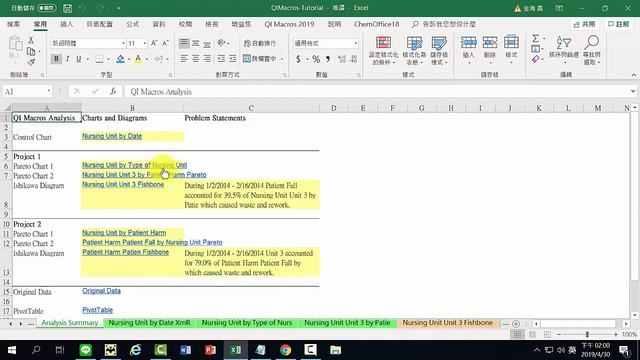Decrease font size with small A

(x=165, y=43)
